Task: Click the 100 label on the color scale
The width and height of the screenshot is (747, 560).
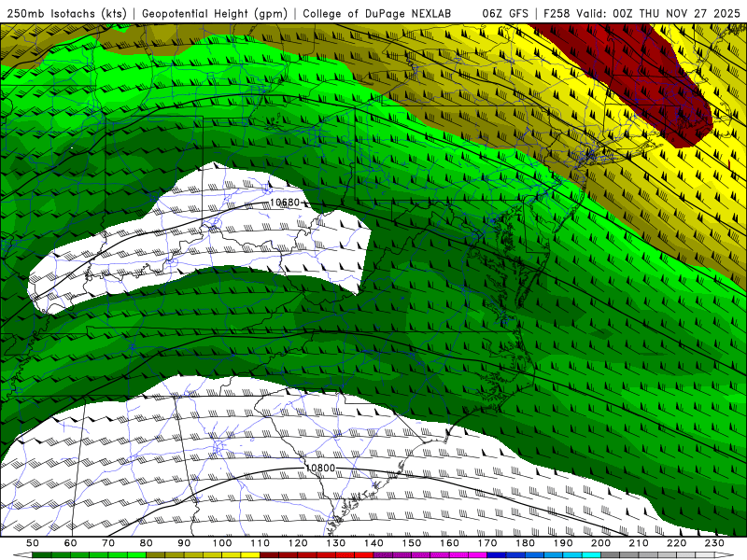Action: point(222,543)
